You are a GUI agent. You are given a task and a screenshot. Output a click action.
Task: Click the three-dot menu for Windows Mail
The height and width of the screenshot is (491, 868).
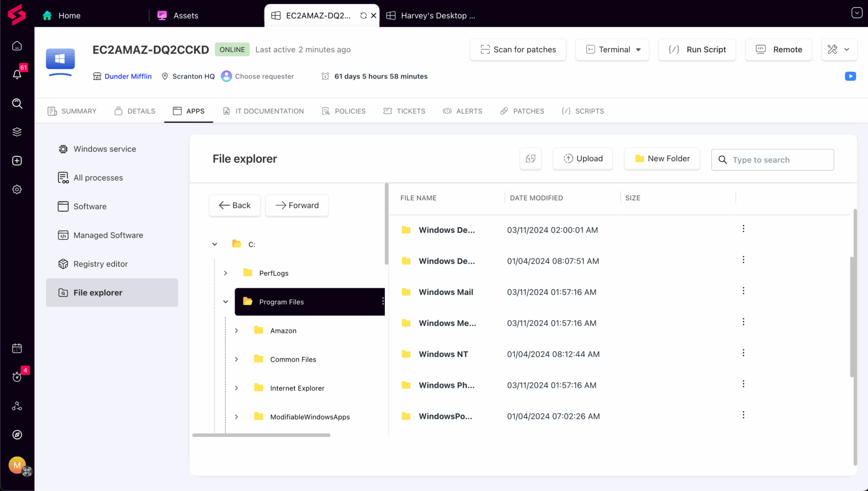[x=743, y=291]
